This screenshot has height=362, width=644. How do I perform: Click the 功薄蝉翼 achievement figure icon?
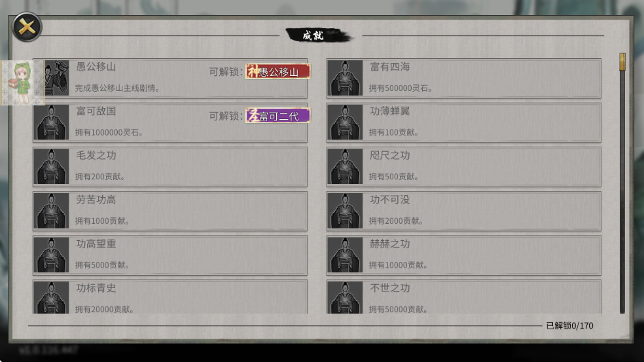[345, 122]
